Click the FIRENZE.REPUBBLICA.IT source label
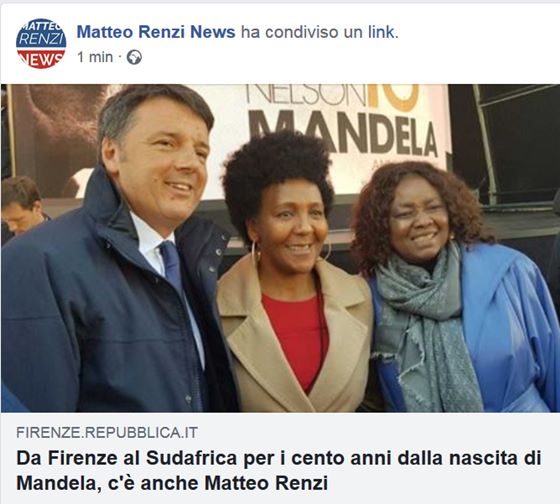The height and width of the screenshot is (504, 560). pos(107,433)
